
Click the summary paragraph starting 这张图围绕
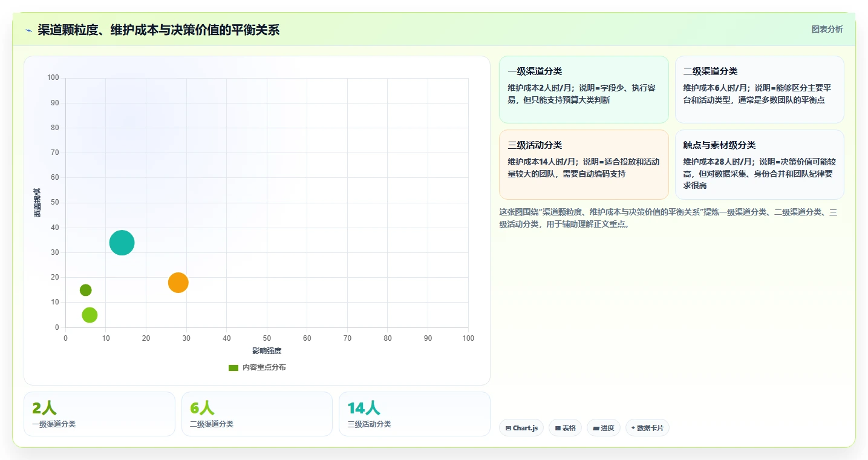pyautogui.click(x=668, y=218)
